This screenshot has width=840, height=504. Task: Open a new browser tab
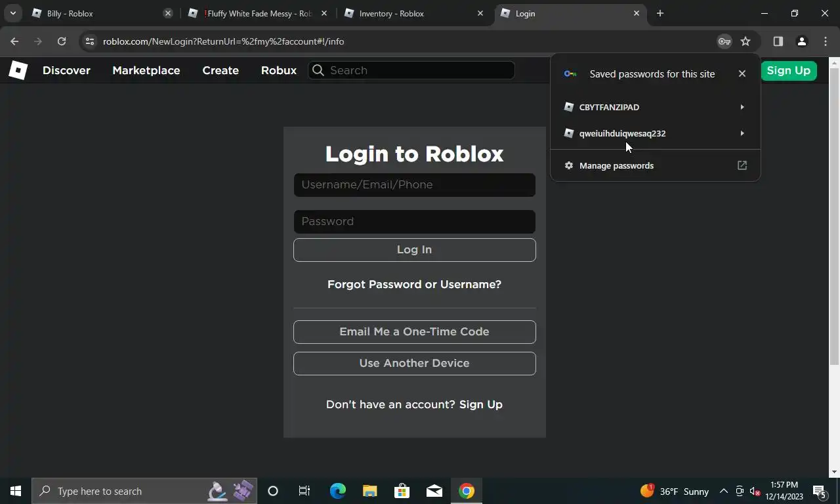pos(660,13)
